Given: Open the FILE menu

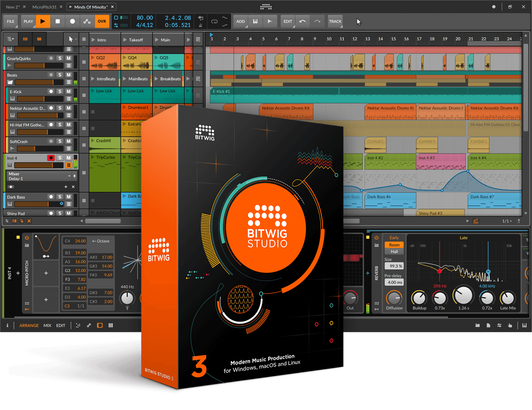Looking at the screenshot, I should click(x=10, y=21).
